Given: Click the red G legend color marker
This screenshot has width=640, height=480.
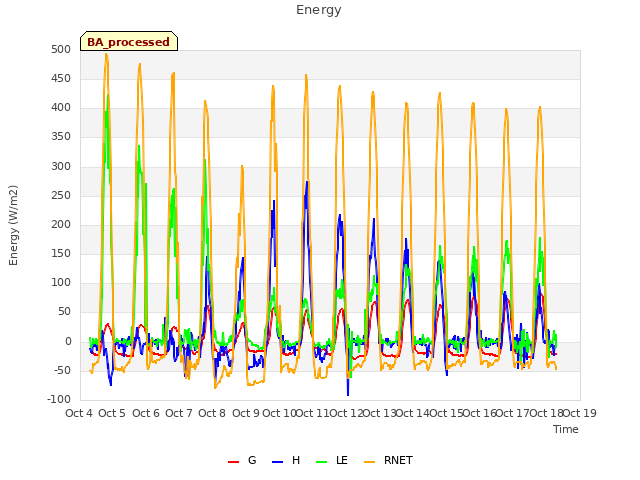Looking at the screenshot, I should tap(233, 462).
